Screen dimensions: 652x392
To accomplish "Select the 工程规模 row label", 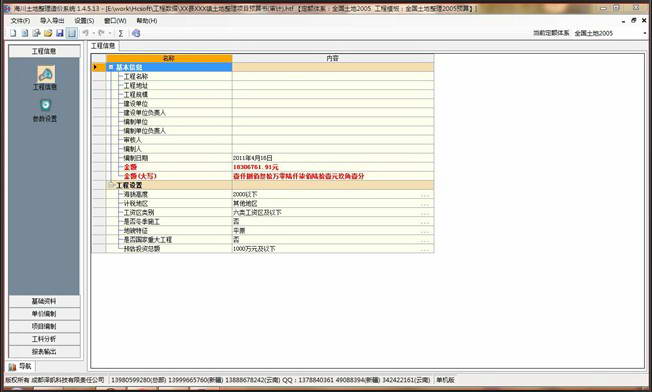I will (136, 95).
